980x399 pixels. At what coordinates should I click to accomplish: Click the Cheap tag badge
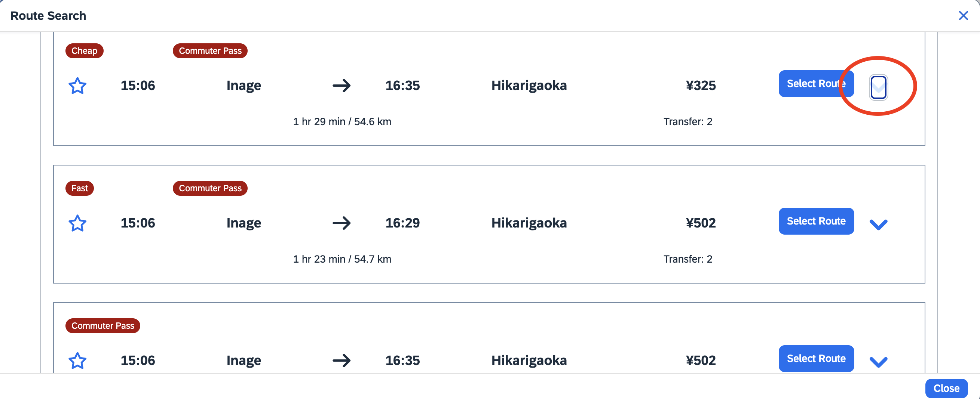coord(84,50)
